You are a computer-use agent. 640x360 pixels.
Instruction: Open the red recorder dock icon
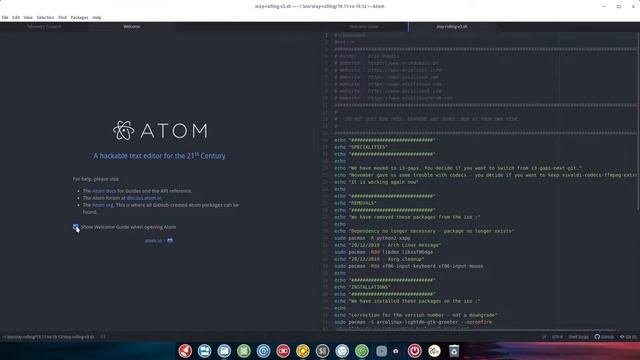(283, 351)
